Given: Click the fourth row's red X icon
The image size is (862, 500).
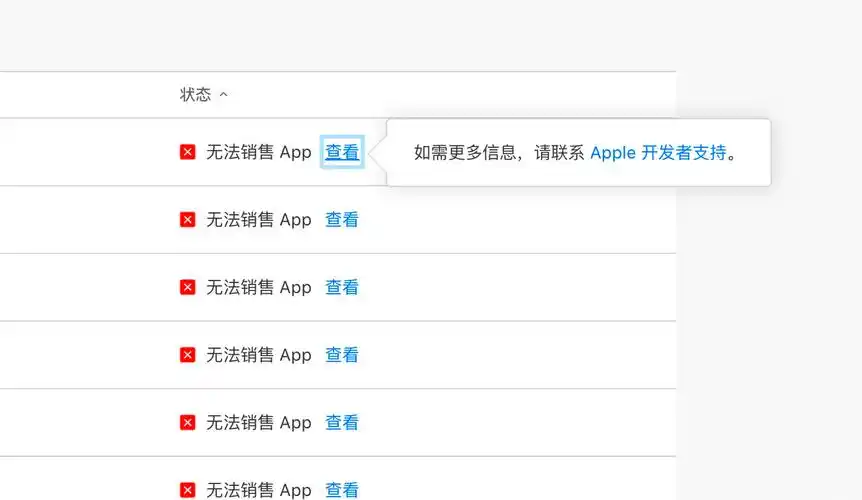Looking at the screenshot, I should click(187, 355).
